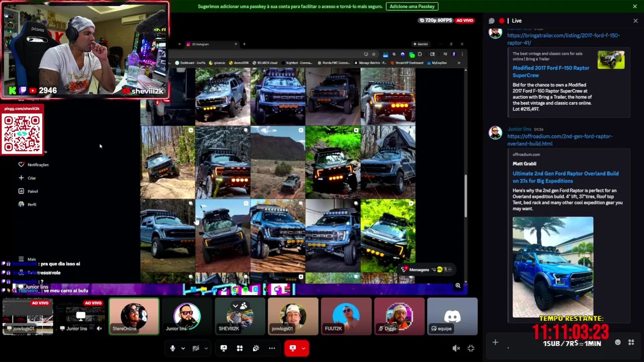Open Instagram Painel in sidebar
Screen dimensions: 644x362
pos(28,191)
